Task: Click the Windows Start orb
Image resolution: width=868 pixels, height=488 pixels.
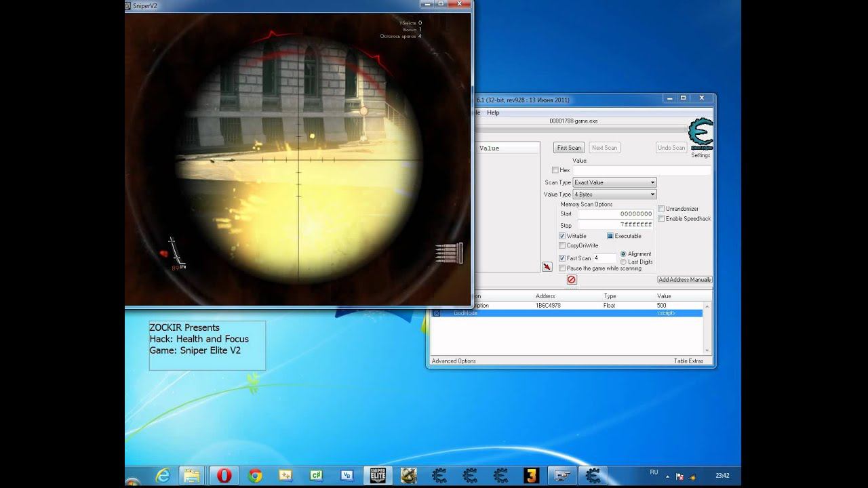Action: [132, 480]
